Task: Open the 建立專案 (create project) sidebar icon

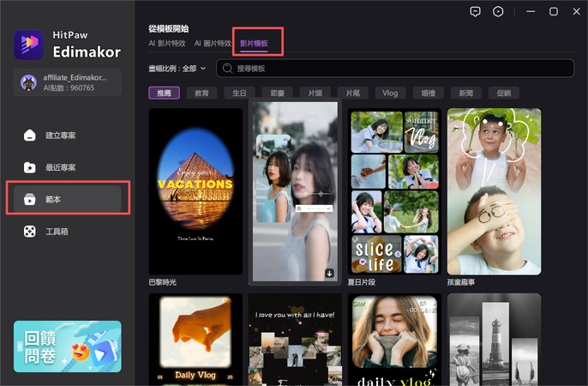Action: coord(30,135)
